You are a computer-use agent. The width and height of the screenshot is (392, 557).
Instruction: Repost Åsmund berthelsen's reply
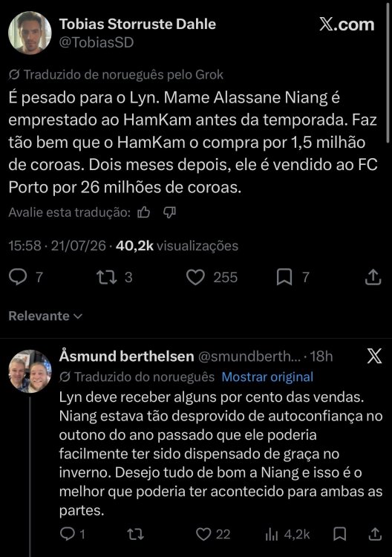(x=135, y=534)
